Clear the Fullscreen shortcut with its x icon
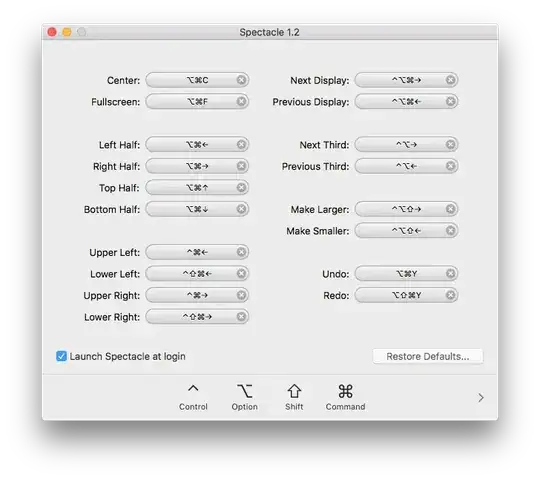 [242, 101]
